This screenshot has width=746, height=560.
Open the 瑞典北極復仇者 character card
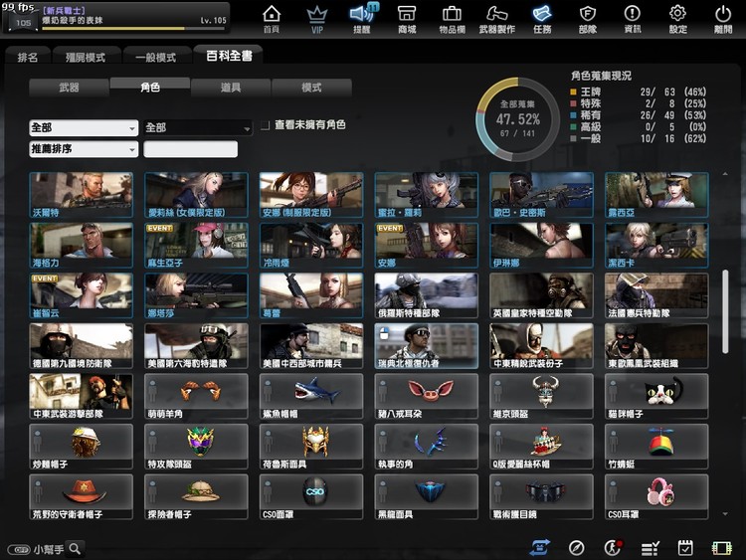click(427, 346)
